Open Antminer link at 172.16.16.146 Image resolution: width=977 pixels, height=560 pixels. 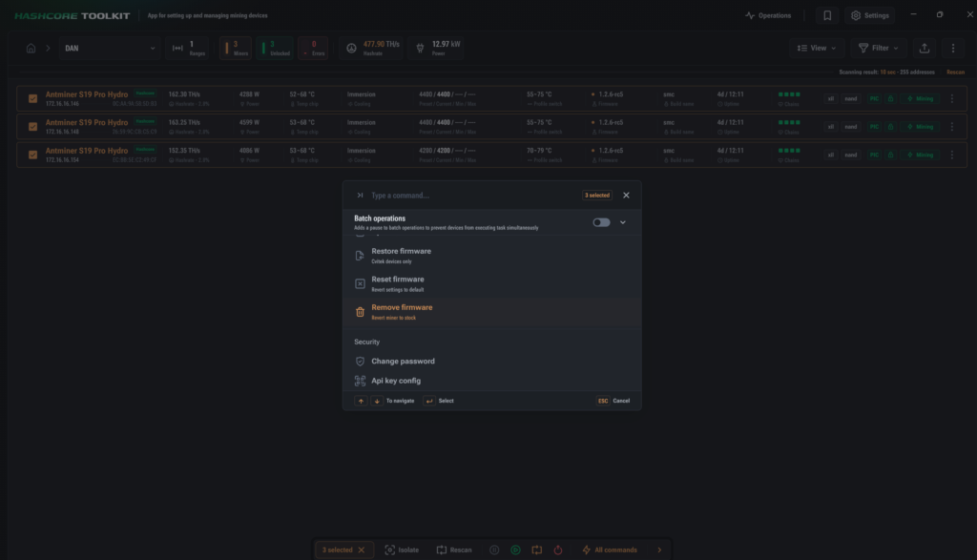tap(87, 94)
